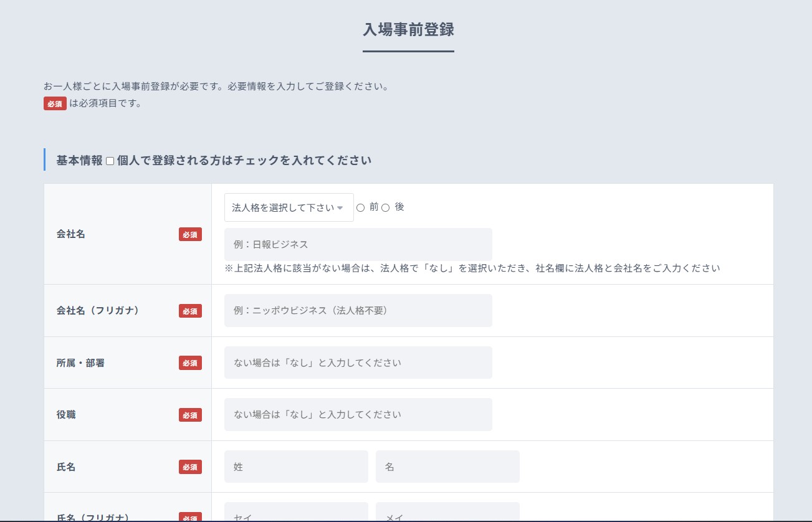Select the 後 radio button
Screen dimensions: 812x522
385,208
